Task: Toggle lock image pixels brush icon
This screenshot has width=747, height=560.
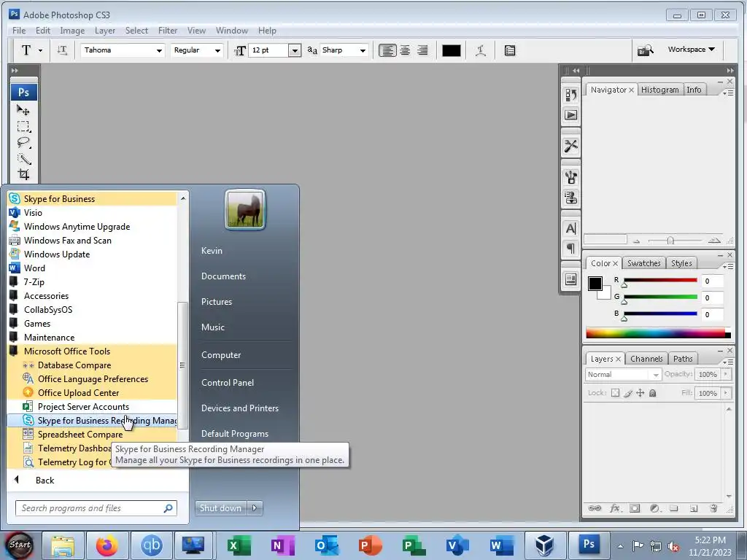Action: (628, 393)
